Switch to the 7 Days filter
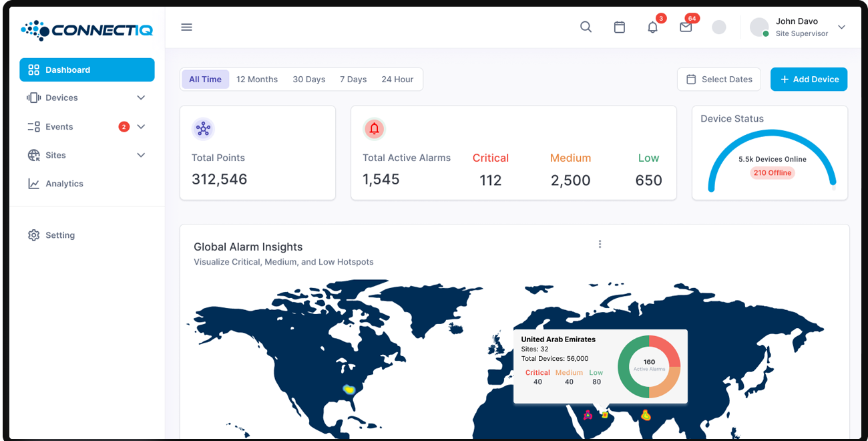Screen dimensions: 868x441 (353, 80)
